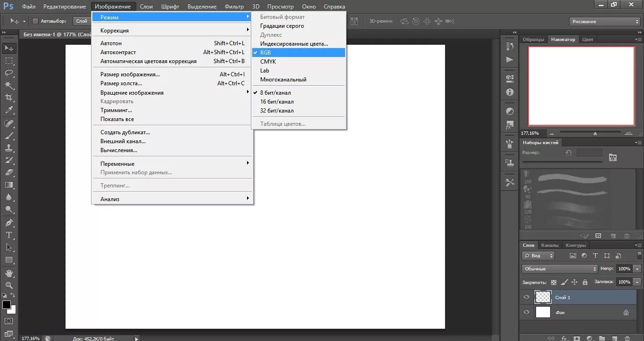Toggle type layer filter T icon
The image size is (644, 341).
tap(595, 256)
